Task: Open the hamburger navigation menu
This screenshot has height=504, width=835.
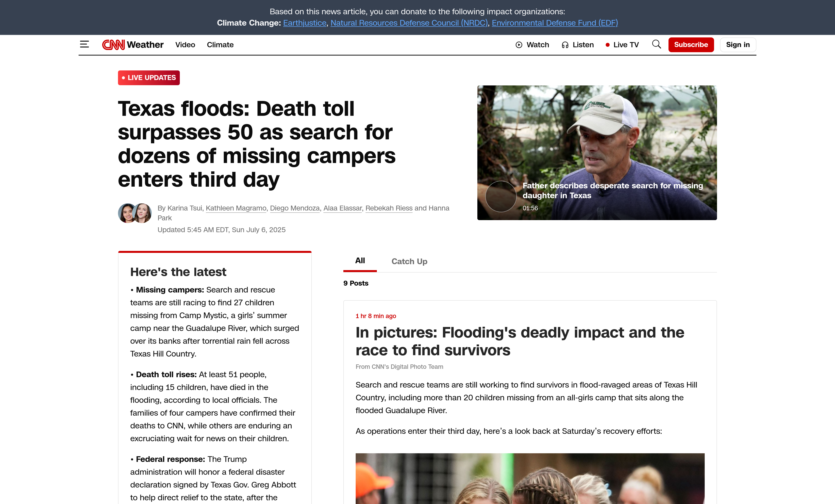Action: (84, 44)
